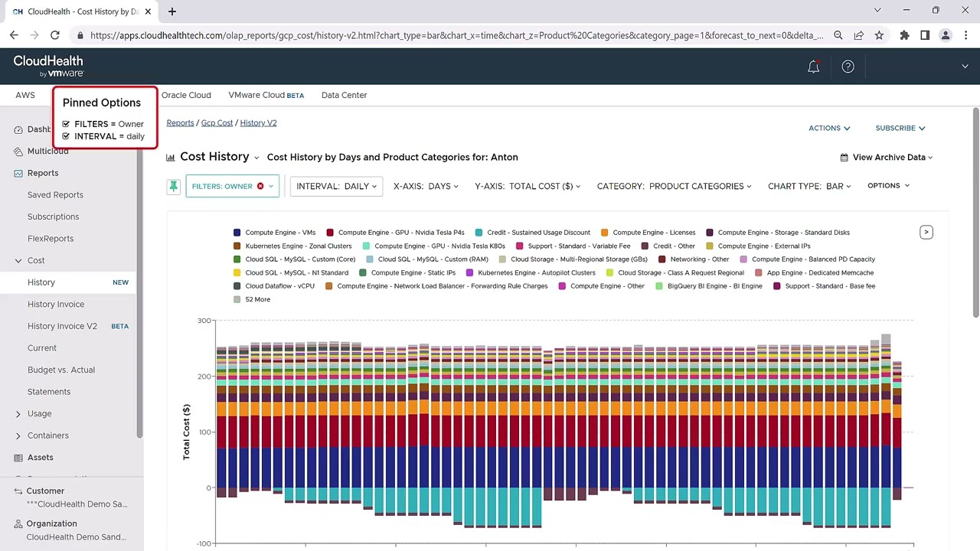Click the share page icon in address bar
This screenshot has height=551, width=980.
click(x=858, y=35)
